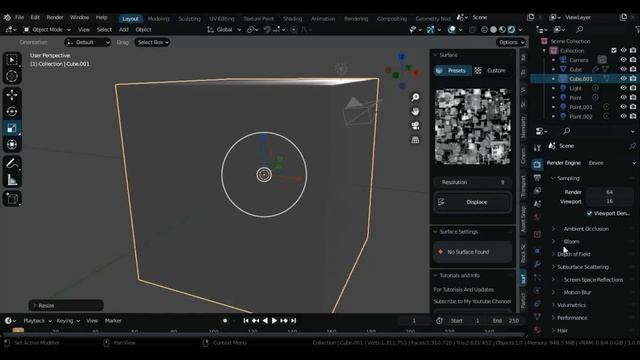Open the Select Box drag dropdown

pyautogui.click(x=152, y=42)
